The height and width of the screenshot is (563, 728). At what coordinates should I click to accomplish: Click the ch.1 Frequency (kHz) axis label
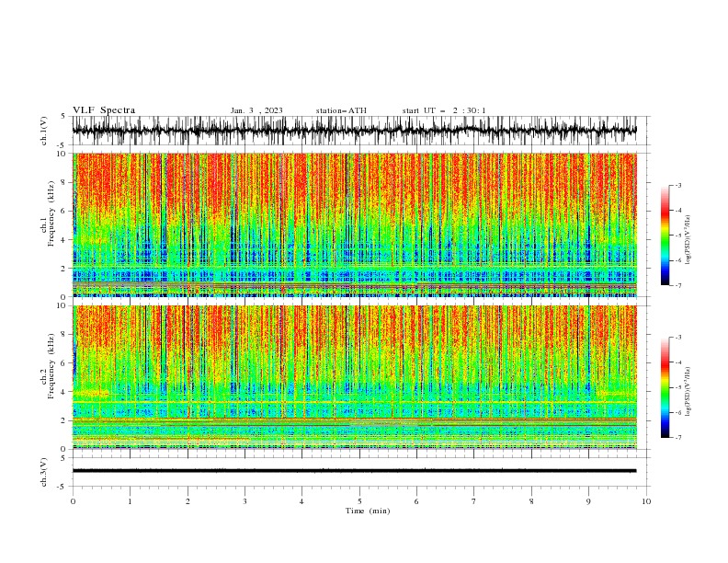click(x=48, y=212)
